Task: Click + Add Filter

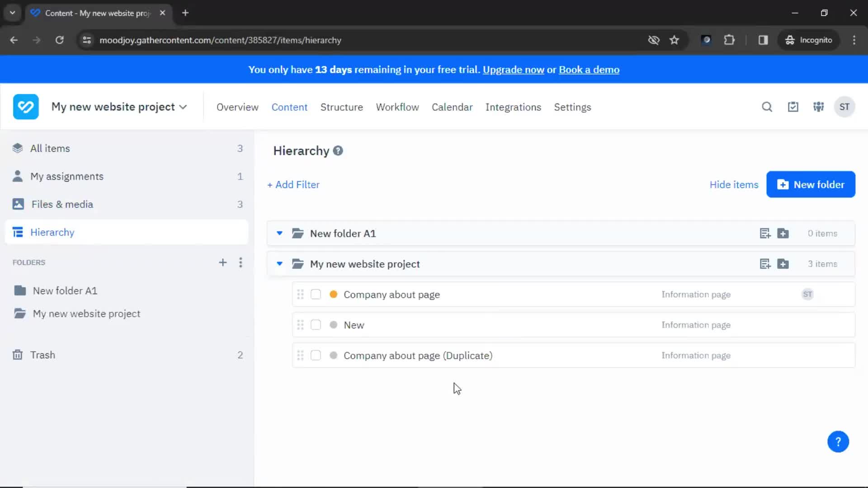Action: click(x=293, y=184)
